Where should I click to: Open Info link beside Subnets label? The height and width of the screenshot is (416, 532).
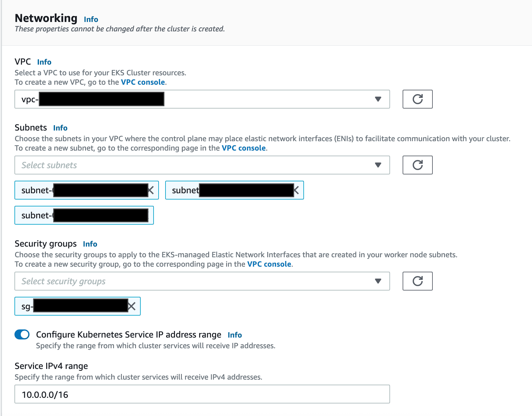[60, 128]
